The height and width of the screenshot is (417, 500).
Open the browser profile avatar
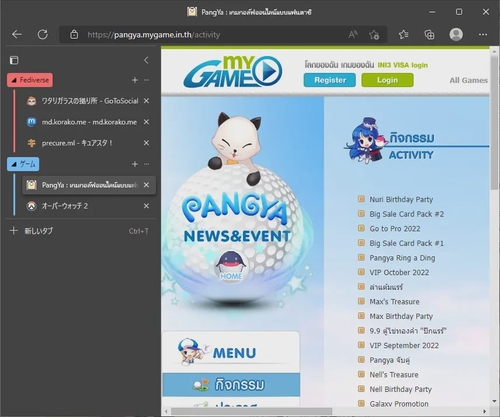[456, 34]
